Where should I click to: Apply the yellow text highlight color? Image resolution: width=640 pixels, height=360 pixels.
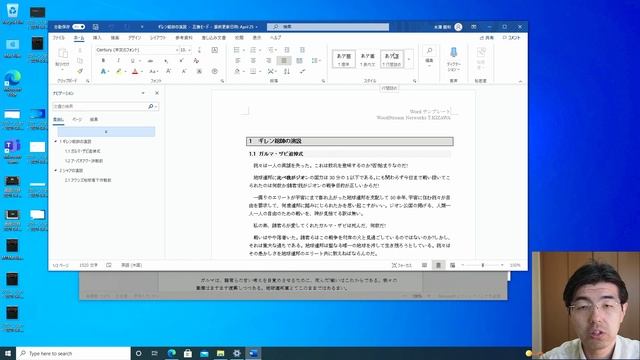click(x=119, y=71)
